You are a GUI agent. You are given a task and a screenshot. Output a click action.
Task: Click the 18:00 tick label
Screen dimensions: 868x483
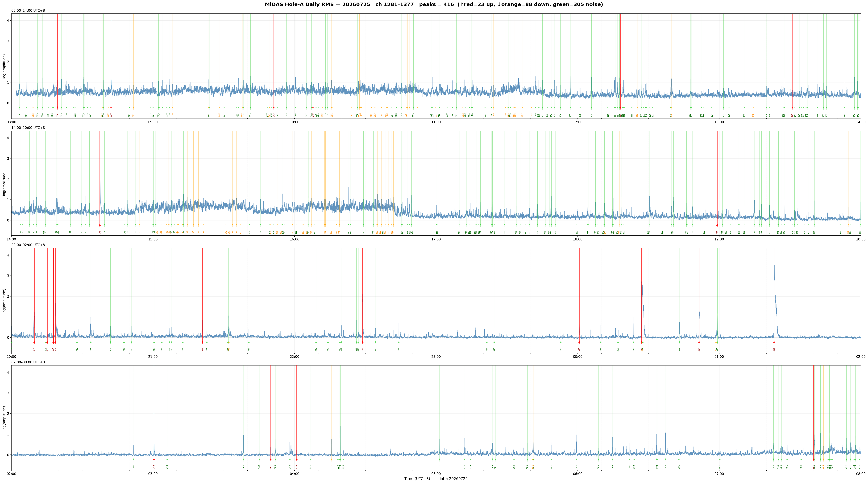(577, 239)
